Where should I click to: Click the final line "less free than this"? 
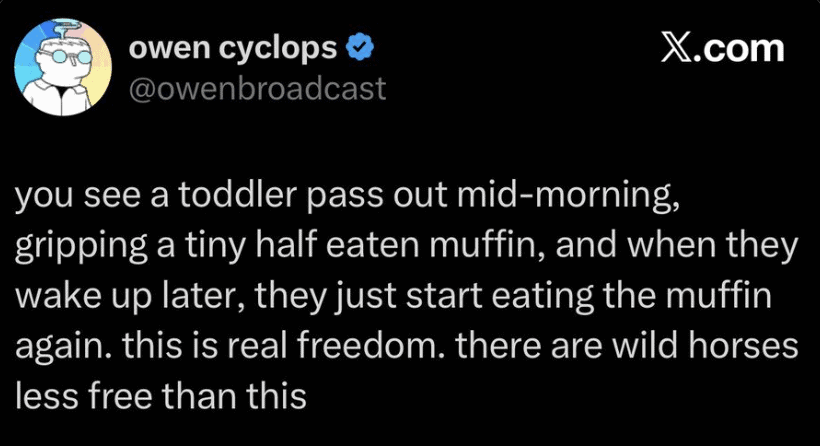click(x=159, y=397)
